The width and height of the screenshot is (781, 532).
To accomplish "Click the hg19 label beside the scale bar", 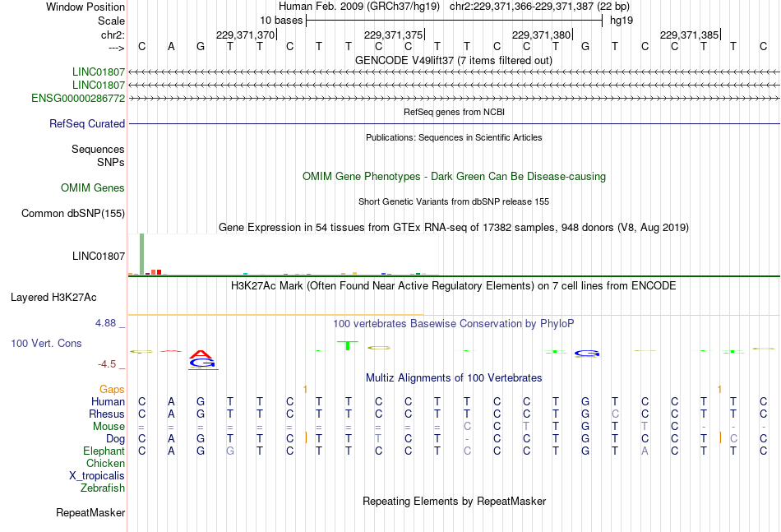I will pyautogui.click(x=622, y=21).
